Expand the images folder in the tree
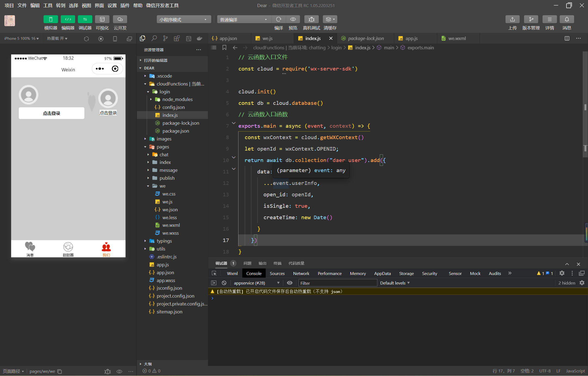 164,139
